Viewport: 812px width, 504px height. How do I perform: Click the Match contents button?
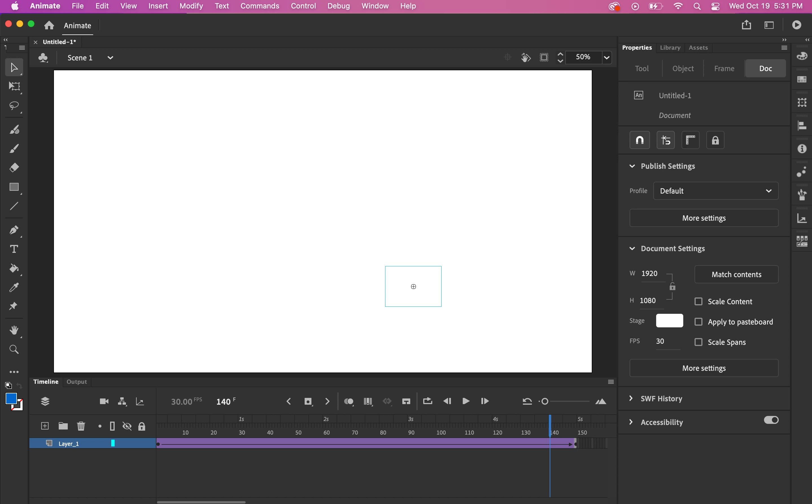click(x=736, y=274)
